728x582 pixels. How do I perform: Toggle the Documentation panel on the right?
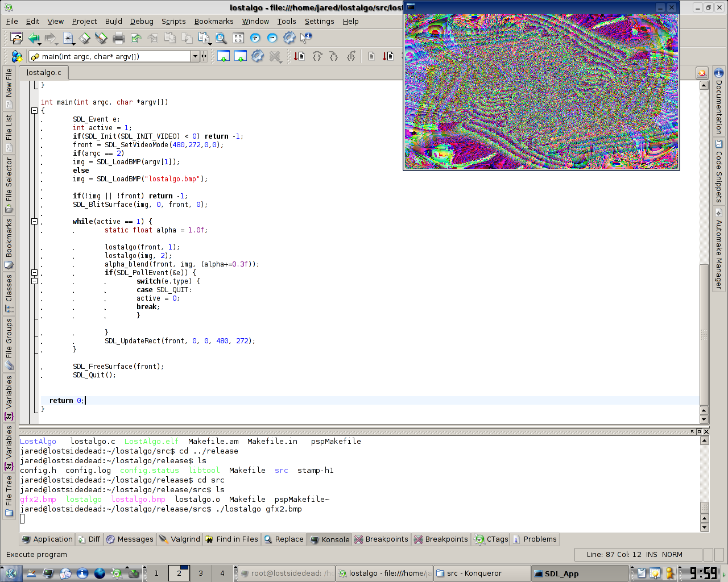pos(719,101)
